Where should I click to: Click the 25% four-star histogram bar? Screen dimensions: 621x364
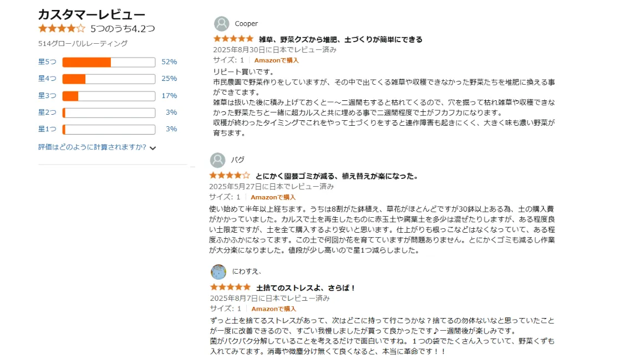(109, 79)
